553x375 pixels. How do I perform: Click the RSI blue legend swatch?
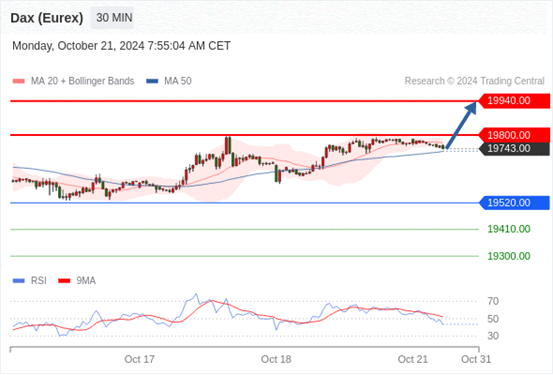(x=19, y=281)
